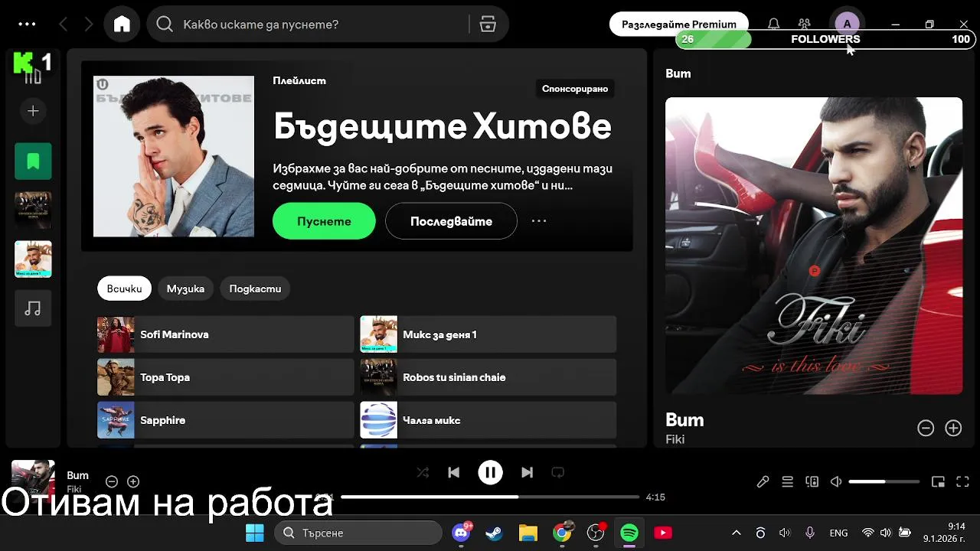This screenshot has width=980, height=551.
Task: Open the "Чалга микс" card
Action: [x=488, y=420]
